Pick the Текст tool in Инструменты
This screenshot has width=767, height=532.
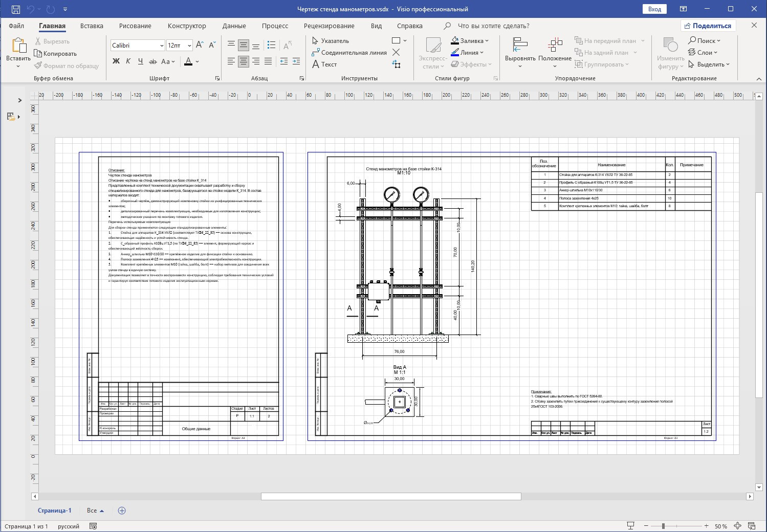coord(324,64)
